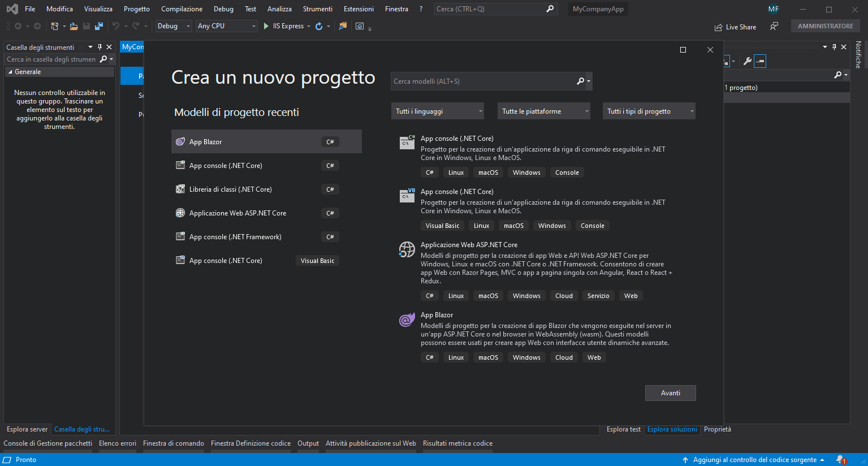Click the Live Share icon
Screen dimensions: 868x466
(719, 27)
